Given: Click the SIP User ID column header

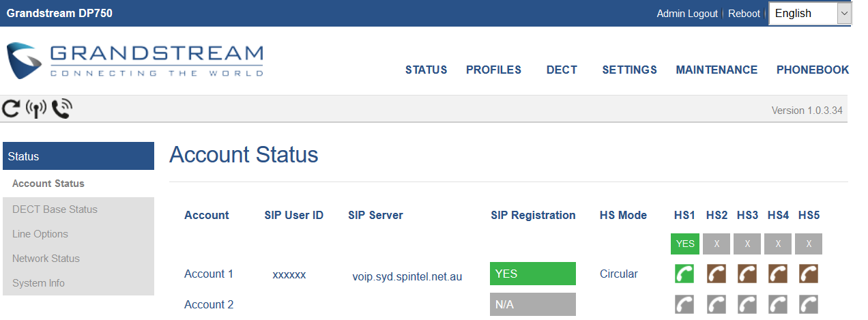Looking at the screenshot, I should point(294,215).
